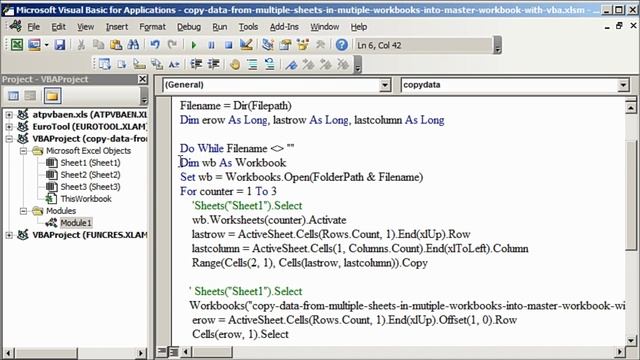The image size is (640, 360).
Task: Click the code window vertical scrollbar thumb
Action: [631, 195]
